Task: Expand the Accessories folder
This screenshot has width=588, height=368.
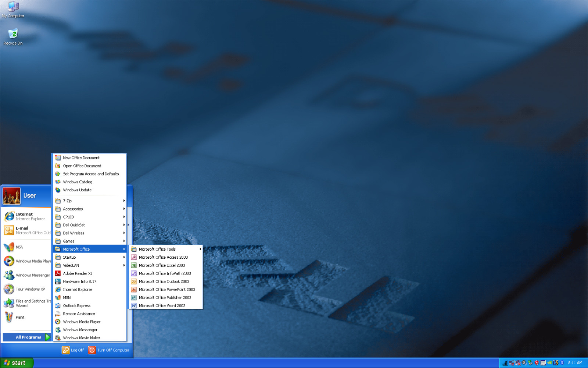Action: 90,209
